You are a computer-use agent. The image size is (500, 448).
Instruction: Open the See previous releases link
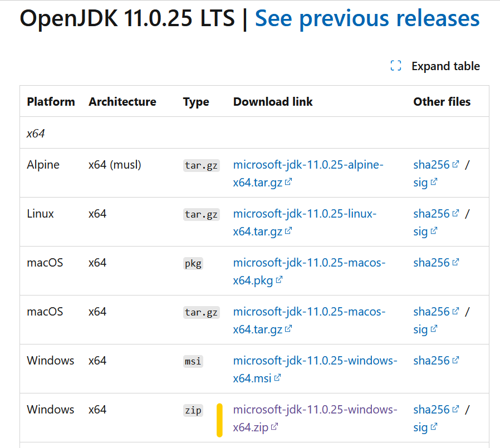367,18
